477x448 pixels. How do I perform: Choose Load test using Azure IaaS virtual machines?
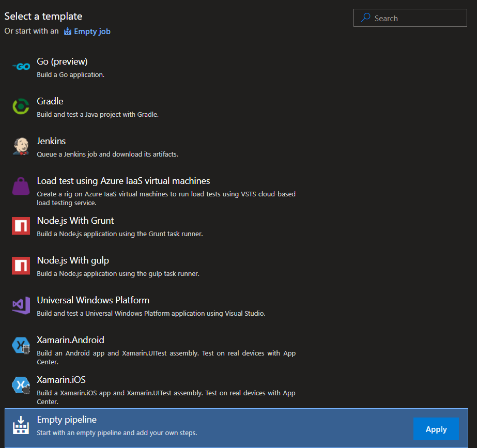coord(124,181)
